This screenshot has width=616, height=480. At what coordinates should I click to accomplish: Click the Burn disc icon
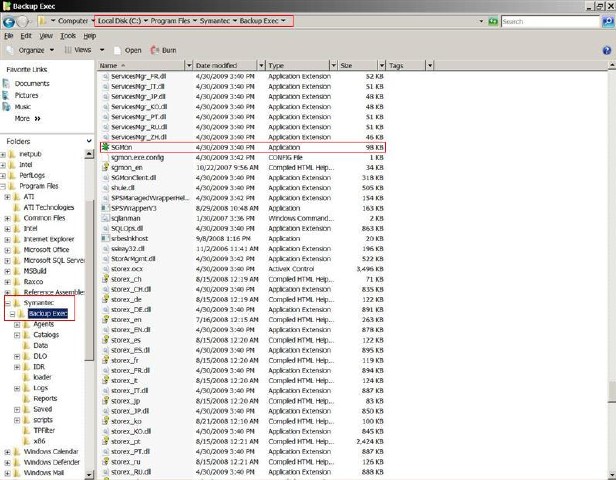pyautogui.click(x=154, y=50)
